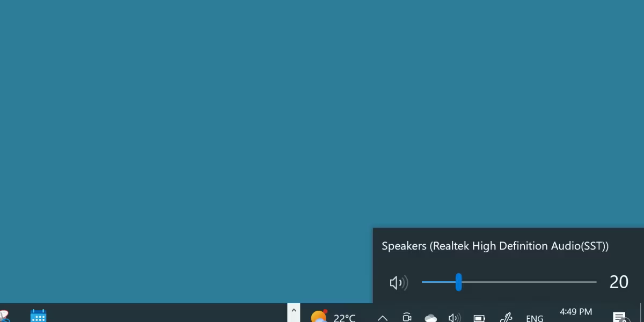
Task: Open the Calendar app on the taskbar
Action: pos(39,317)
